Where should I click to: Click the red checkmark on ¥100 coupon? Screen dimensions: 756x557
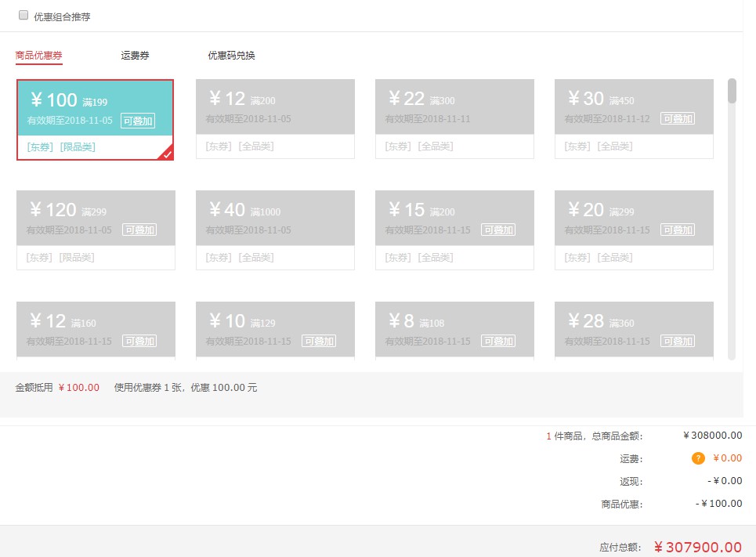pos(167,154)
